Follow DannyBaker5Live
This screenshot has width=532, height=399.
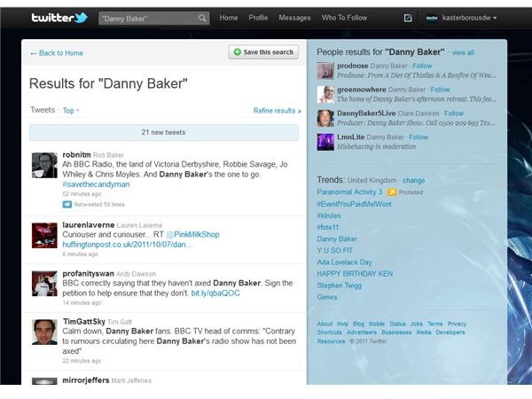click(x=454, y=113)
